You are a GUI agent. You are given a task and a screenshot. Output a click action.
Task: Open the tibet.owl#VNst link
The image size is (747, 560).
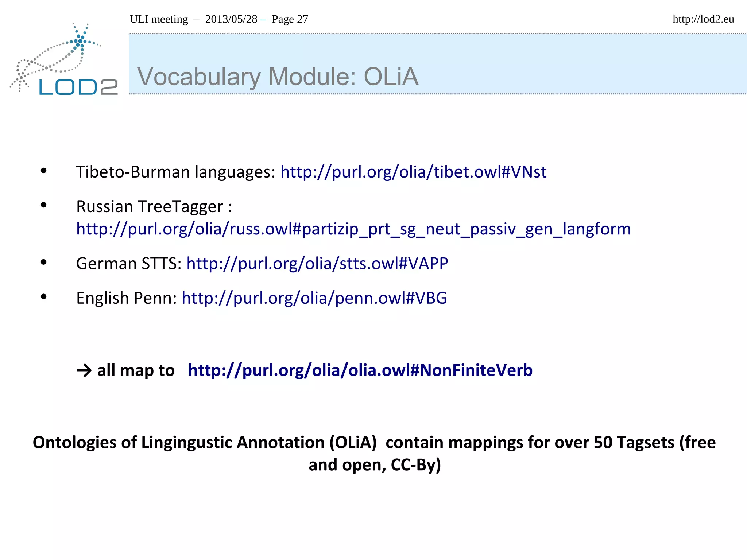pyautogui.click(x=413, y=172)
